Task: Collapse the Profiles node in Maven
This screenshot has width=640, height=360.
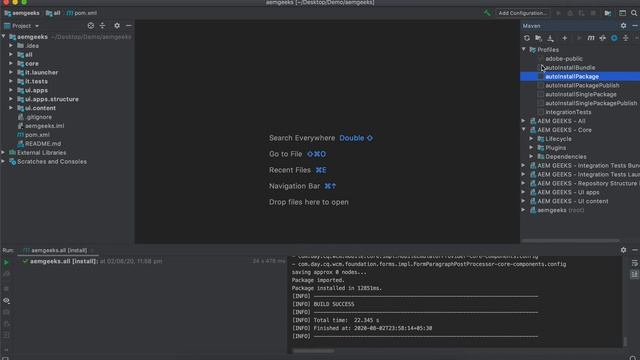Action: 524,50
